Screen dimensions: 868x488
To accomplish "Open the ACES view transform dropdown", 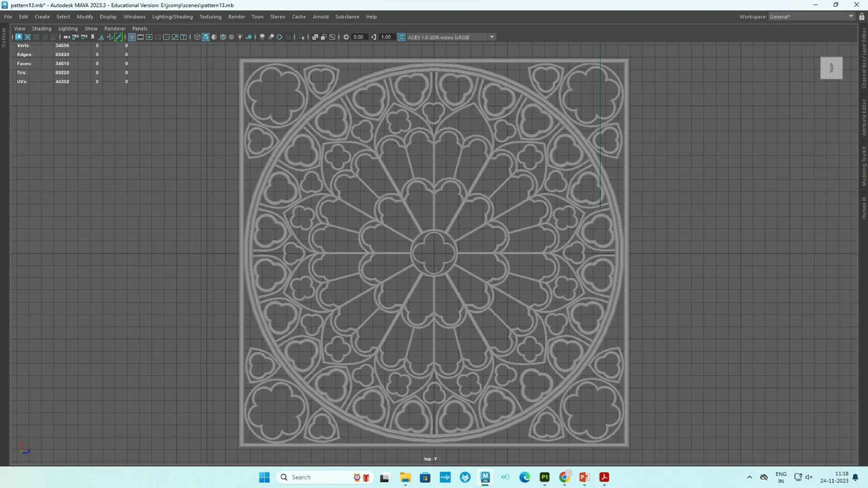I will (492, 37).
